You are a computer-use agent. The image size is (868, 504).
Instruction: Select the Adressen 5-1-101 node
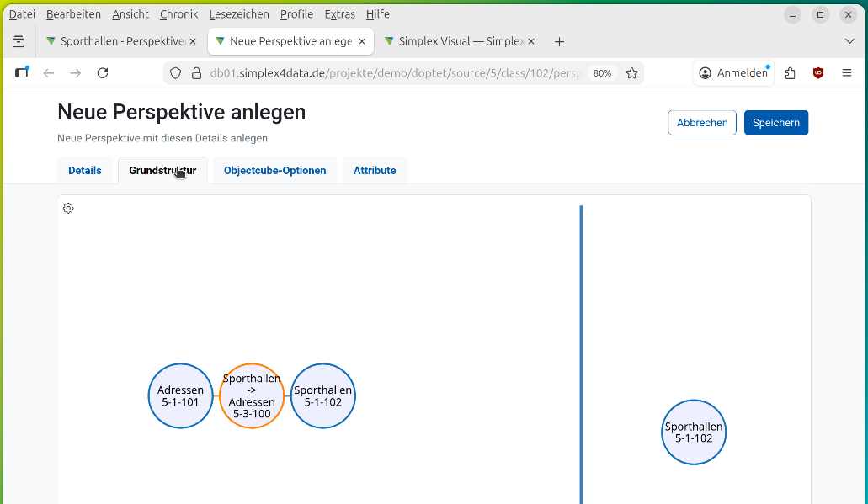tap(180, 396)
